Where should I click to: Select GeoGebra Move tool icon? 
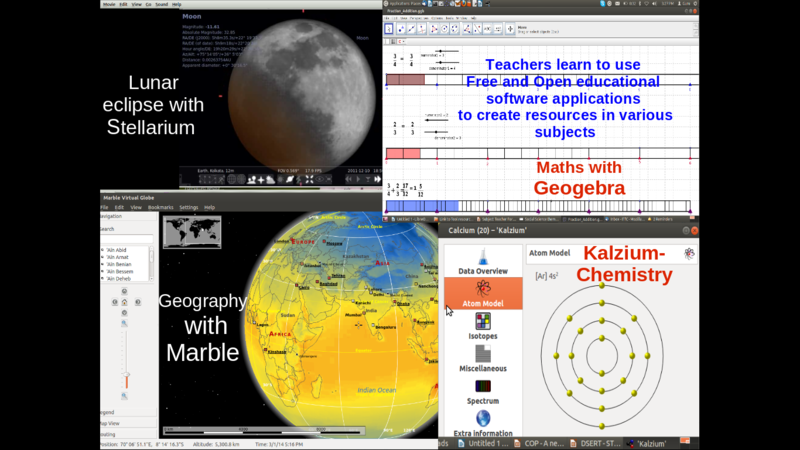389,29
